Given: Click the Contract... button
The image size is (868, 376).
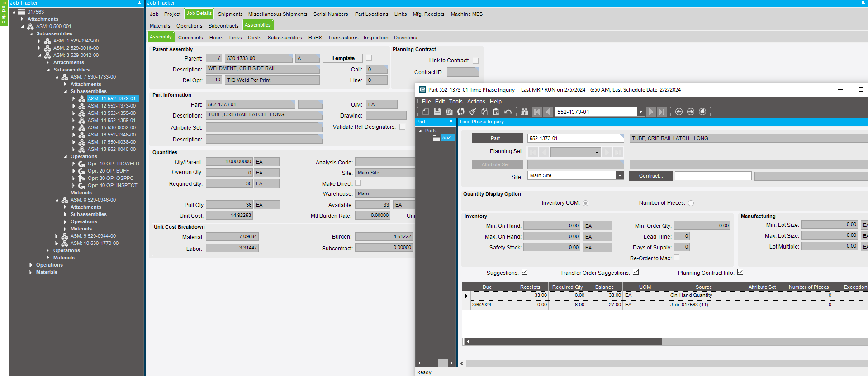Looking at the screenshot, I should coord(650,176).
